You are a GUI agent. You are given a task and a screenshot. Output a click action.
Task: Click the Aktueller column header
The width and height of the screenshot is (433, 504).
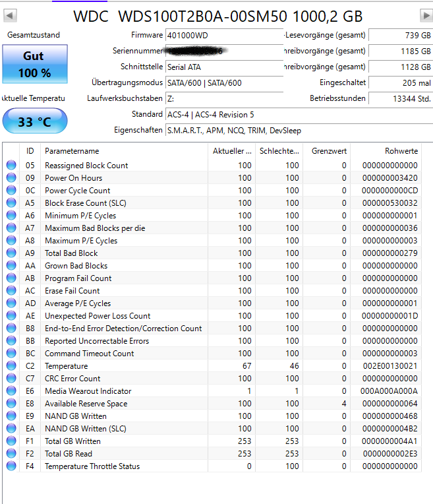click(x=231, y=151)
